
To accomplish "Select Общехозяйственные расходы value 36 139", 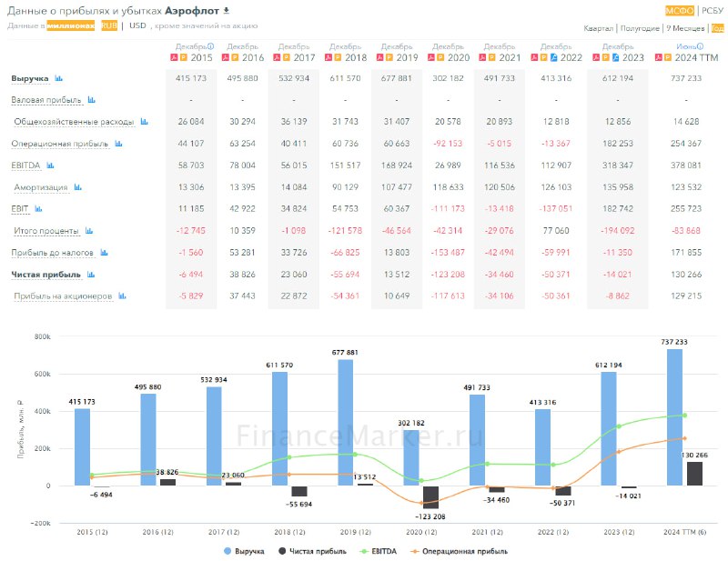I will point(294,122).
